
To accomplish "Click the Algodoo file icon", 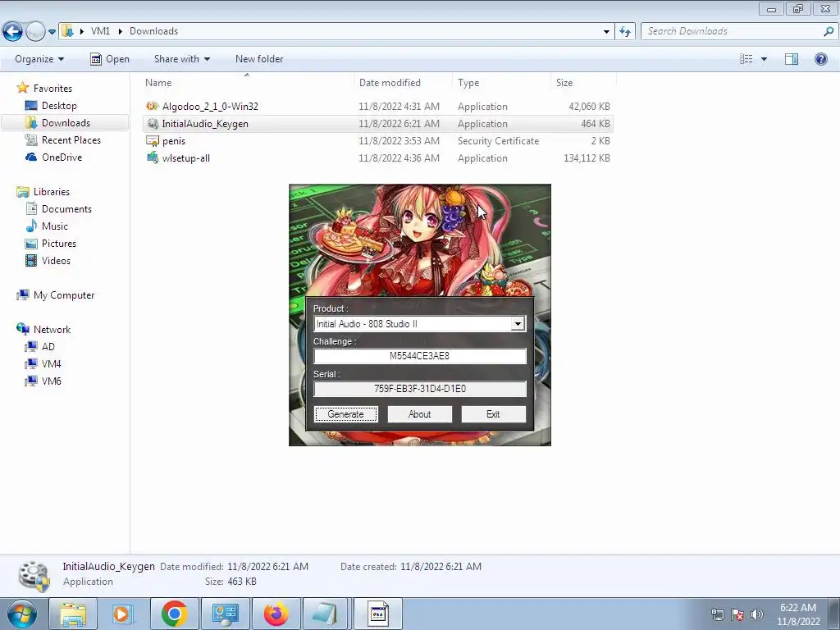I will [x=152, y=106].
